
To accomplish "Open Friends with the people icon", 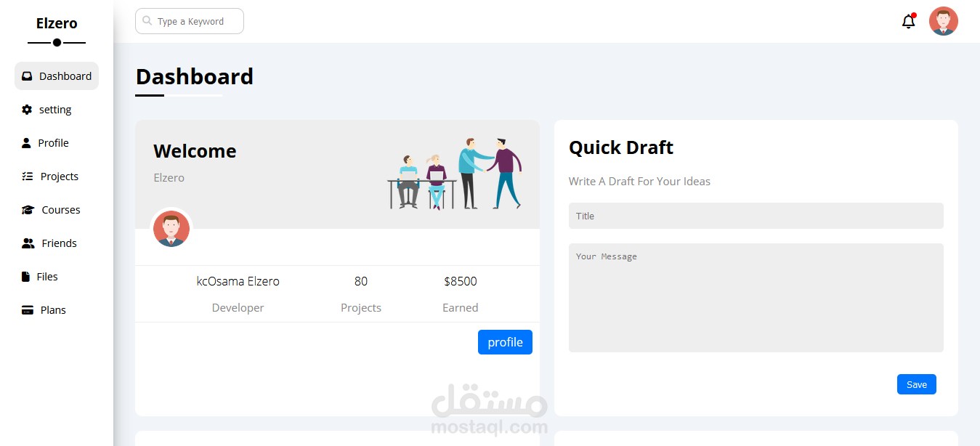I will [27, 243].
